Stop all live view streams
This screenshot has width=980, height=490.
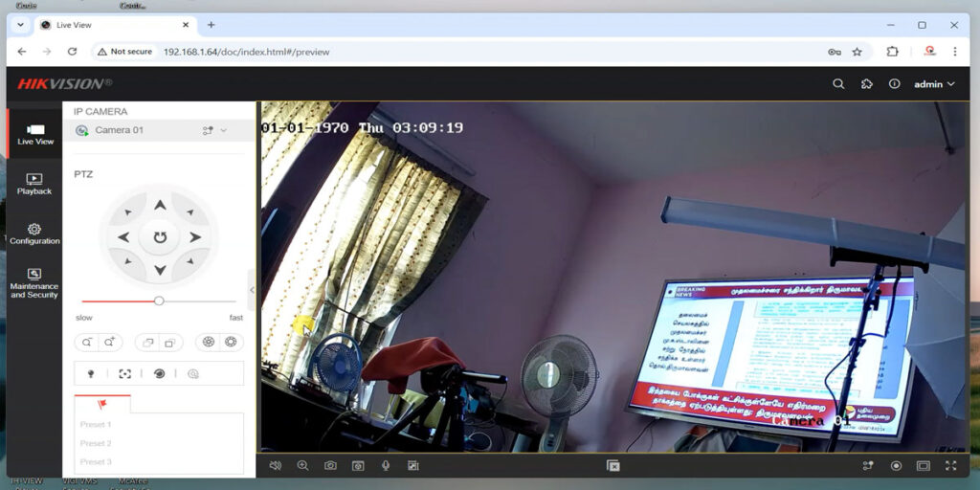(613, 465)
